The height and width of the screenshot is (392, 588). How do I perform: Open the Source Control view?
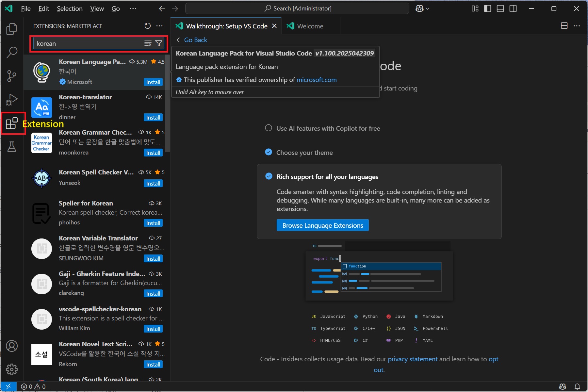(12, 76)
